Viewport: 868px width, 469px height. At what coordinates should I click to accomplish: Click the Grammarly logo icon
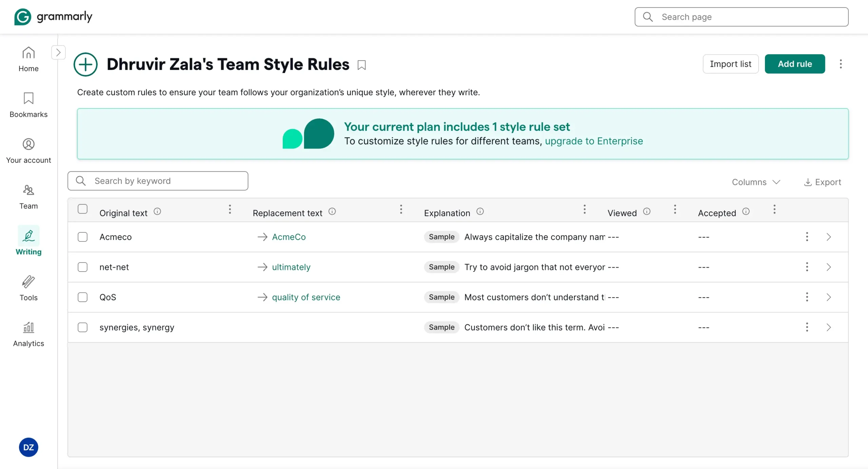[23, 17]
